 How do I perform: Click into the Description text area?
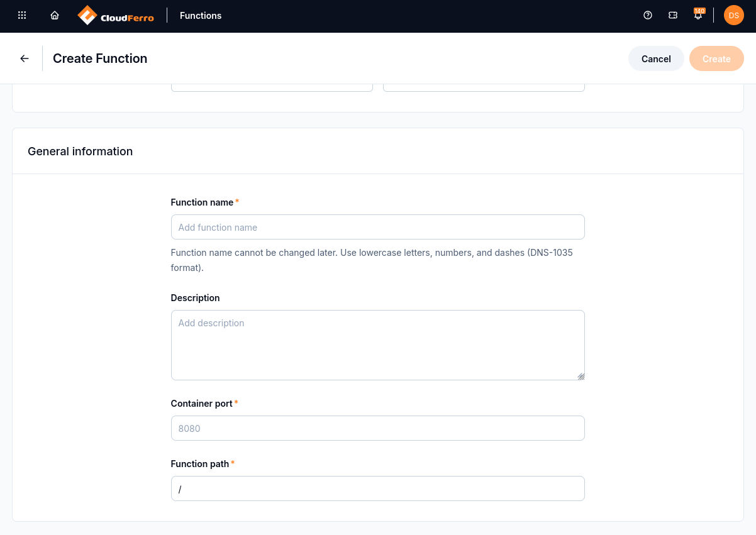(378, 345)
